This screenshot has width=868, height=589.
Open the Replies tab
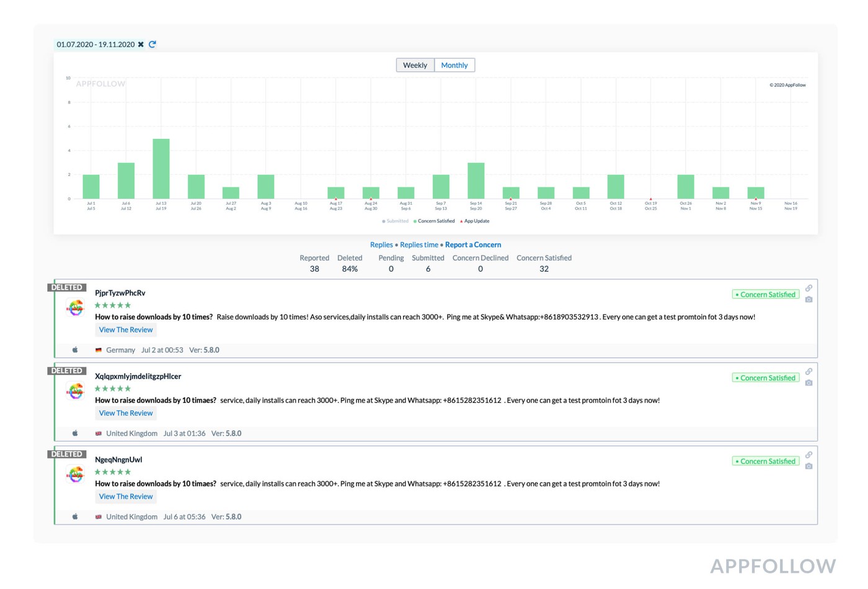click(381, 245)
